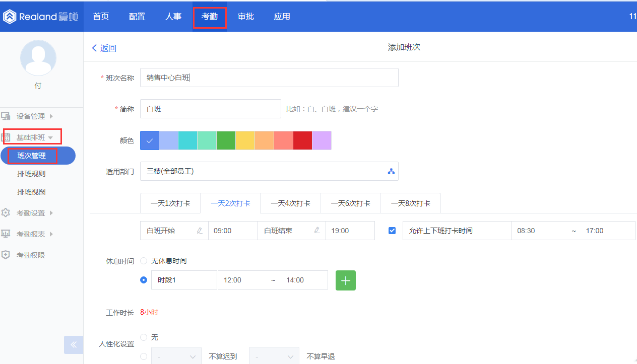Viewport: 637px width, 364px height.
Task: Click the 返回 back link
Action: [x=104, y=47]
